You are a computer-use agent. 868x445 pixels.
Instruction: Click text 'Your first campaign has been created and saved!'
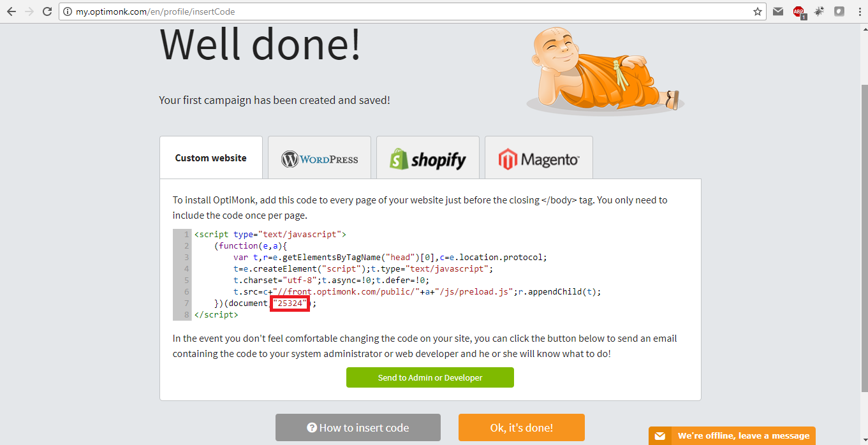click(274, 100)
